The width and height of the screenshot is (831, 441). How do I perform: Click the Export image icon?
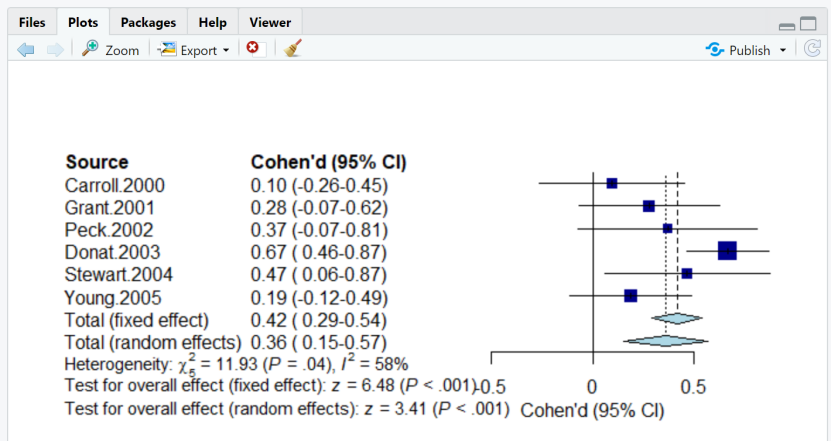pyautogui.click(x=167, y=48)
